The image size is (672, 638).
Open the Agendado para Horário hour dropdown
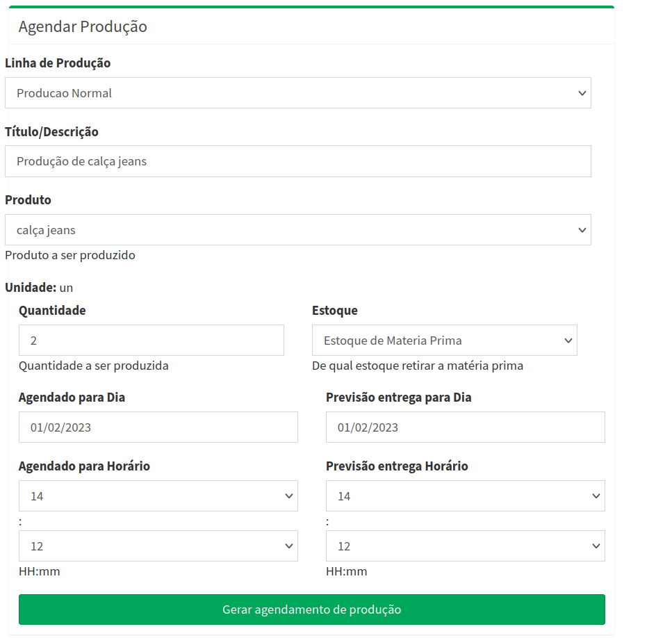pos(158,496)
